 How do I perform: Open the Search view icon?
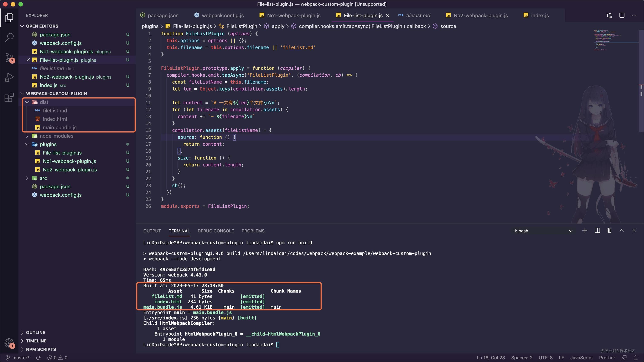pos(9,37)
